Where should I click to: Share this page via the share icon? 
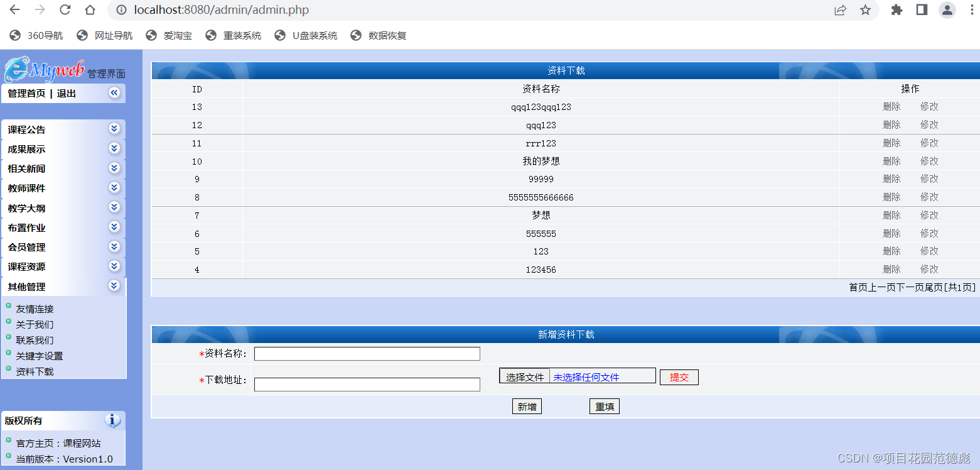pos(840,10)
